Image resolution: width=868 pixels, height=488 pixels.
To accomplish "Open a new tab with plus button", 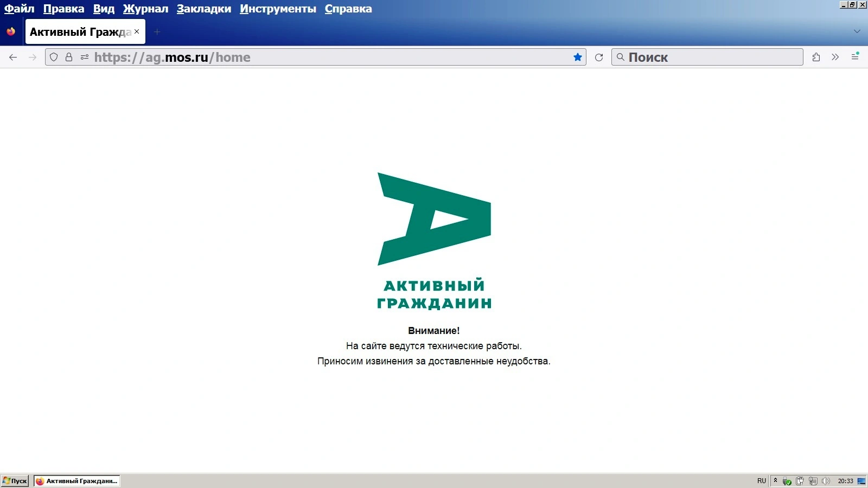I will (157, 32).
